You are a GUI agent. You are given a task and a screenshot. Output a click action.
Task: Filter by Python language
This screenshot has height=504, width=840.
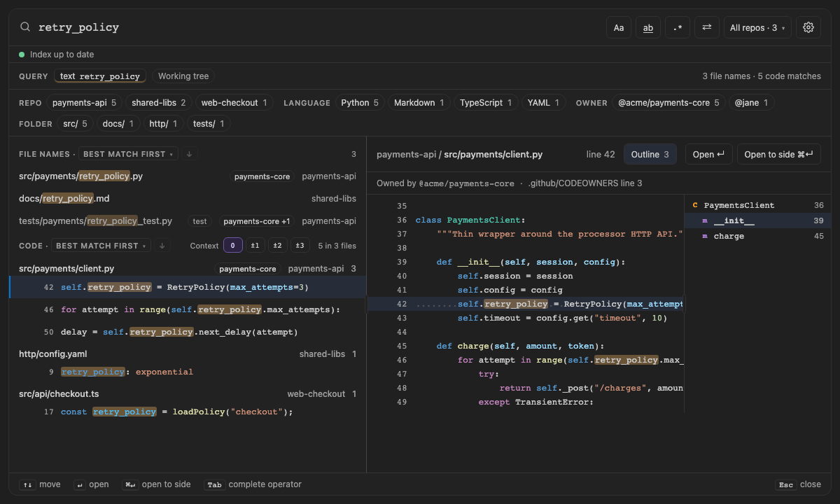(360, 103)
